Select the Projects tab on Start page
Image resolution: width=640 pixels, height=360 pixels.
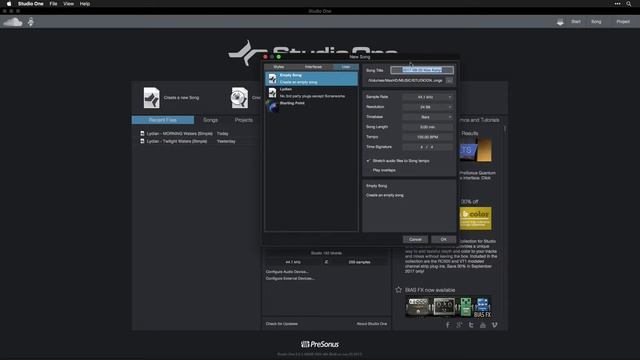(244, 120)
